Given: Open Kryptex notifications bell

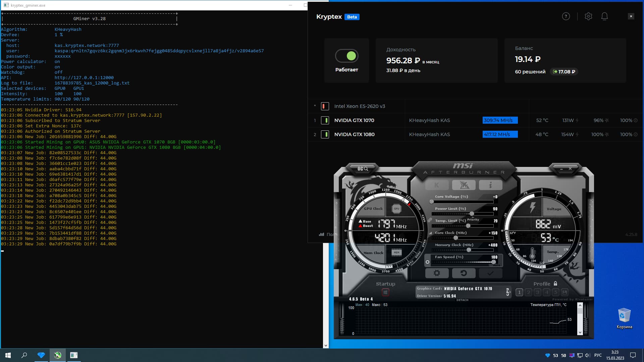Looking at the screenshot, I should 604,16.
